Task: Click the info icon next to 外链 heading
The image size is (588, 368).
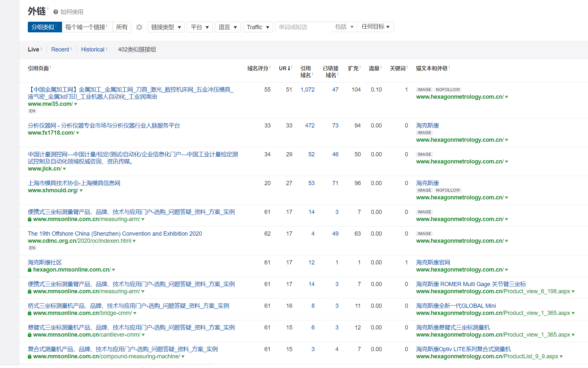Action: pyautogui.click(x=48, y=8)
